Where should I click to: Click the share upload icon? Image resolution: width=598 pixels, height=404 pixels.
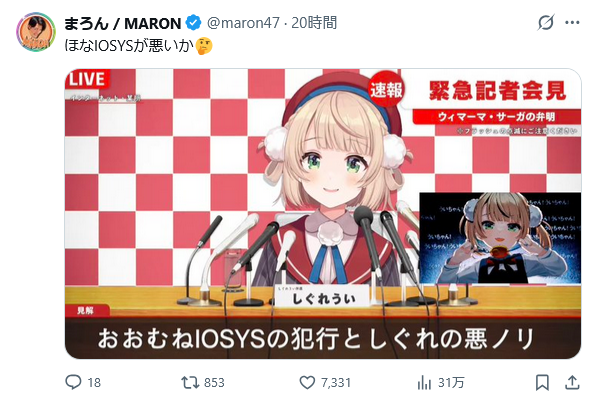572,382
